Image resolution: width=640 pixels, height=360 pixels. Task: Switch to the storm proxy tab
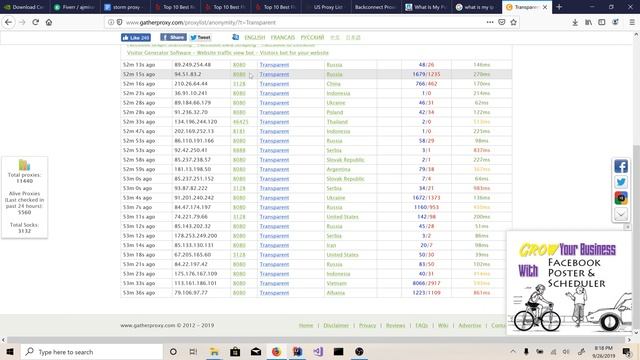click(x=125, y=7)
